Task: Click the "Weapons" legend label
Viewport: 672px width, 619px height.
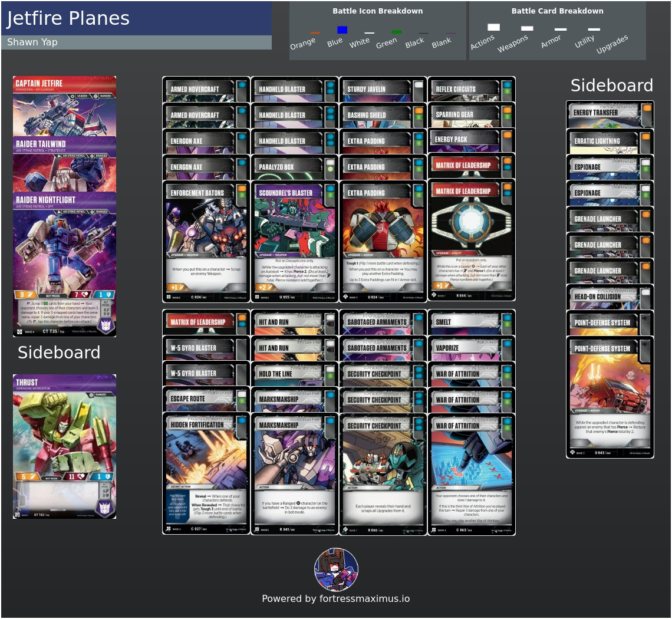Action: (513, 44)
